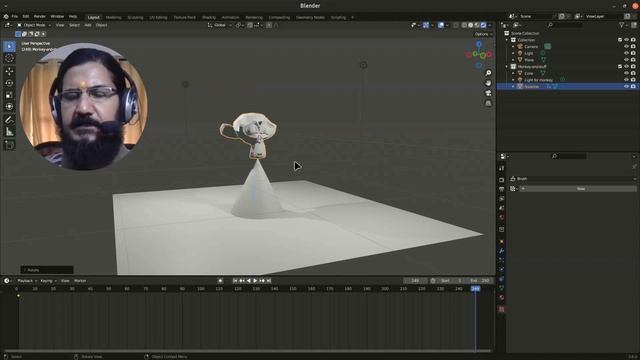Switch to the Geometry Nodes workspace tab
640x360 pixels.
coord(310,18)
